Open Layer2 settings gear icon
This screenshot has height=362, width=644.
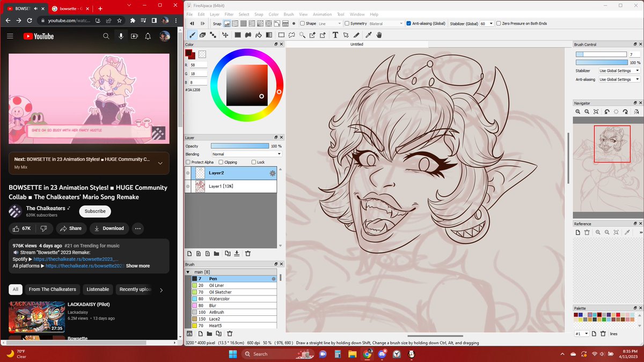click(x=273, y=173)
